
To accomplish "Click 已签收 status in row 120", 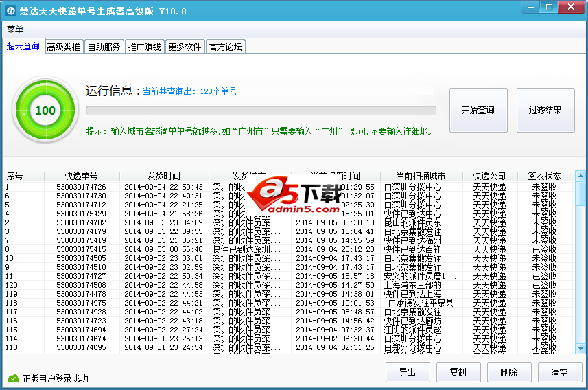I will point(545,285).
